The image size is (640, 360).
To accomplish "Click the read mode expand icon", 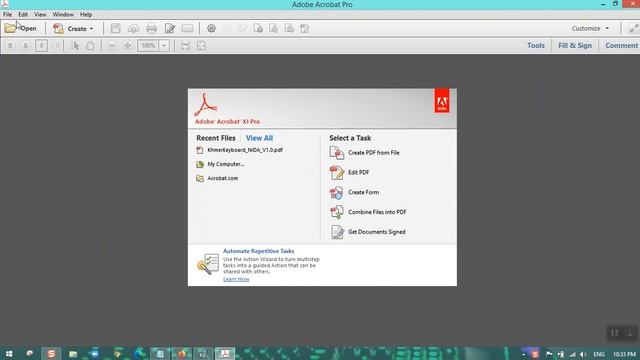I will click(633, 28).
